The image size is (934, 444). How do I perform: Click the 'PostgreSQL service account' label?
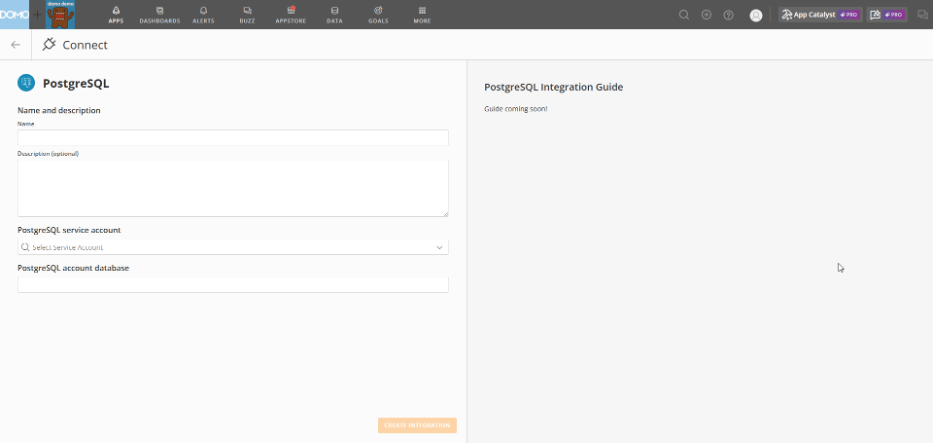tap(69, 230)
